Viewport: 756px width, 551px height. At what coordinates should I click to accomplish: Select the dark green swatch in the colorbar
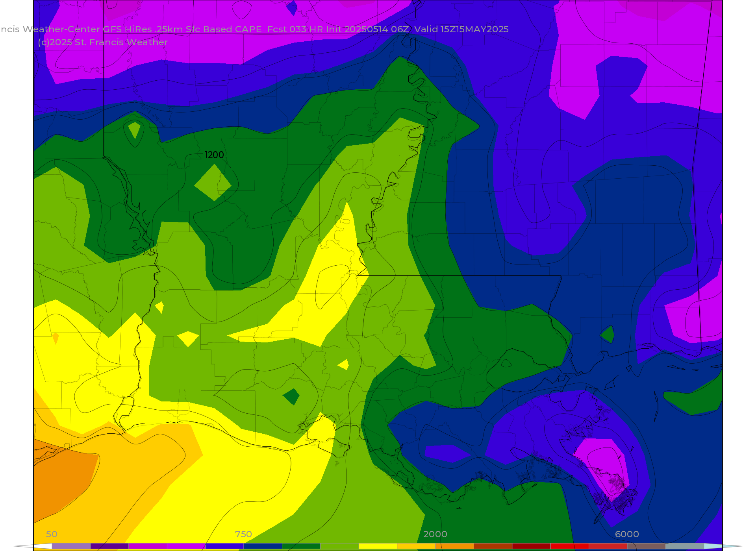(x=301, y=546)
